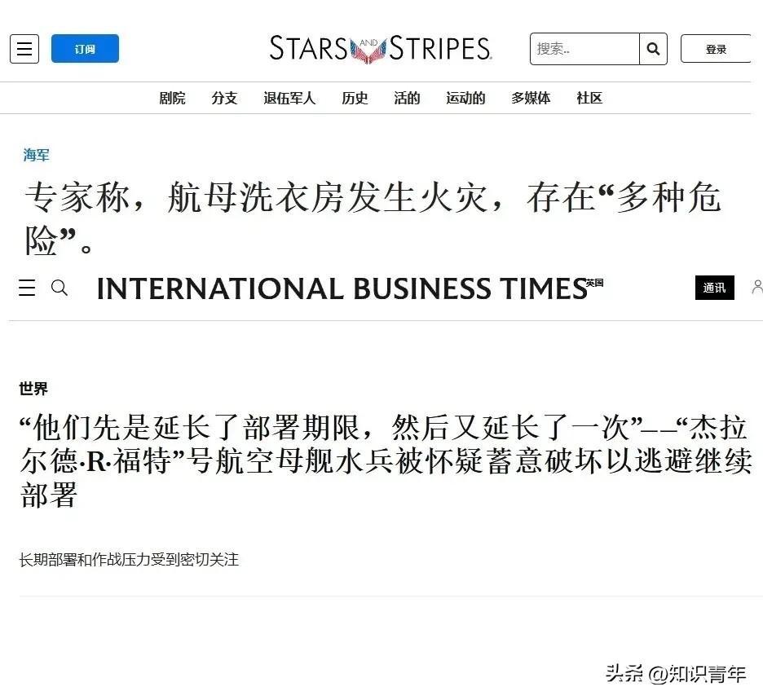
Task: Click the International Business Times logo
Action: click(342, 288)
